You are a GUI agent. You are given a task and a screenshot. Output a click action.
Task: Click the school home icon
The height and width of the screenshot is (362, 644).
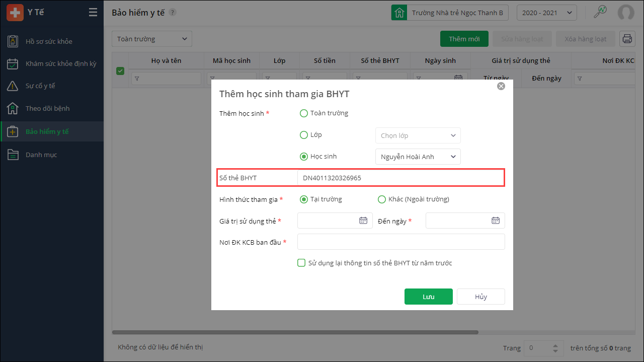click(x=399, y=13)
